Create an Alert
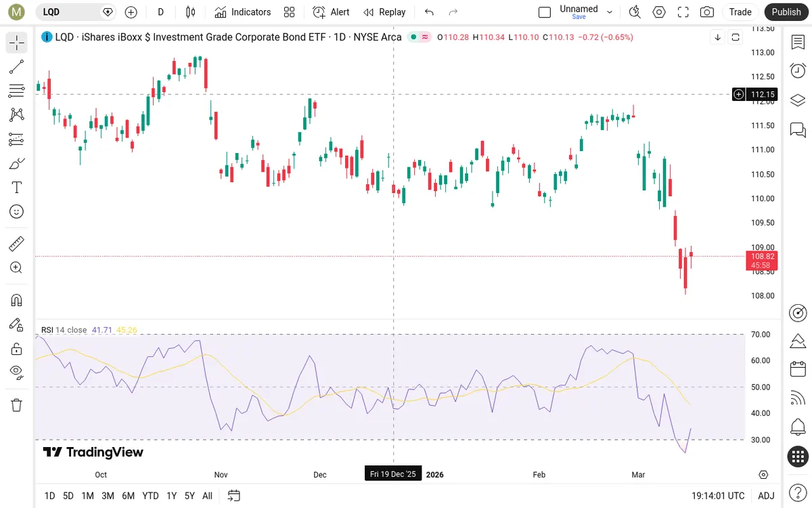The height and width of the screenshot is (508, 812). [x=332, y=12]
